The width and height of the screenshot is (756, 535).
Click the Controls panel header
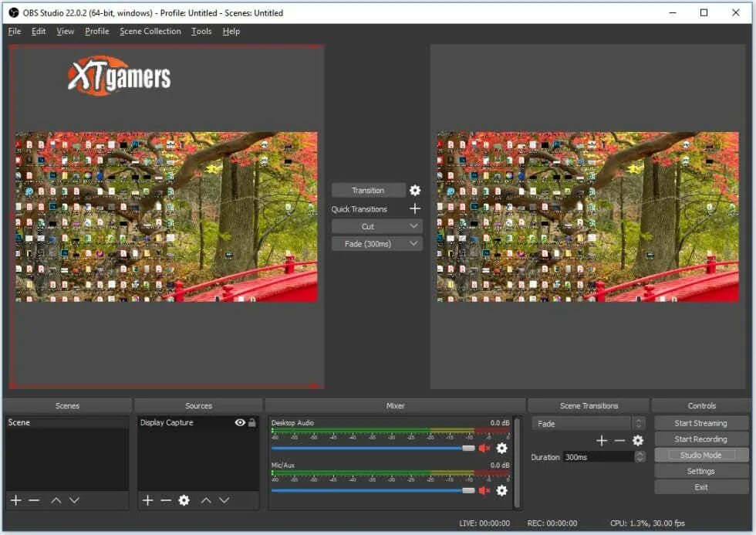point(701,406)
